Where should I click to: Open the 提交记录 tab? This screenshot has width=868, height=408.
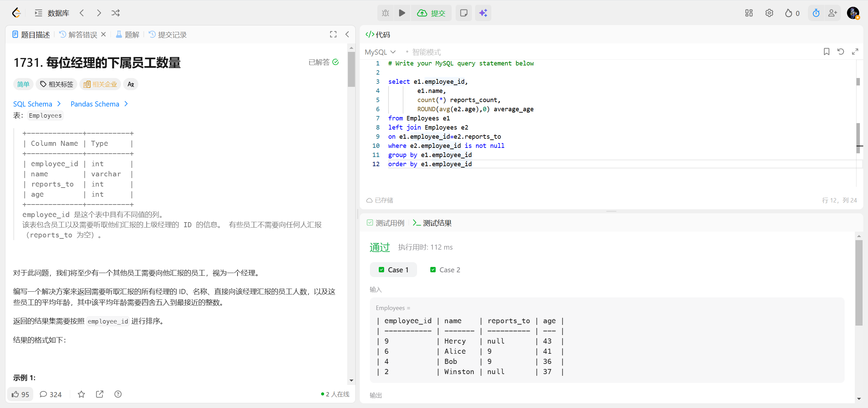click(168, 35)
